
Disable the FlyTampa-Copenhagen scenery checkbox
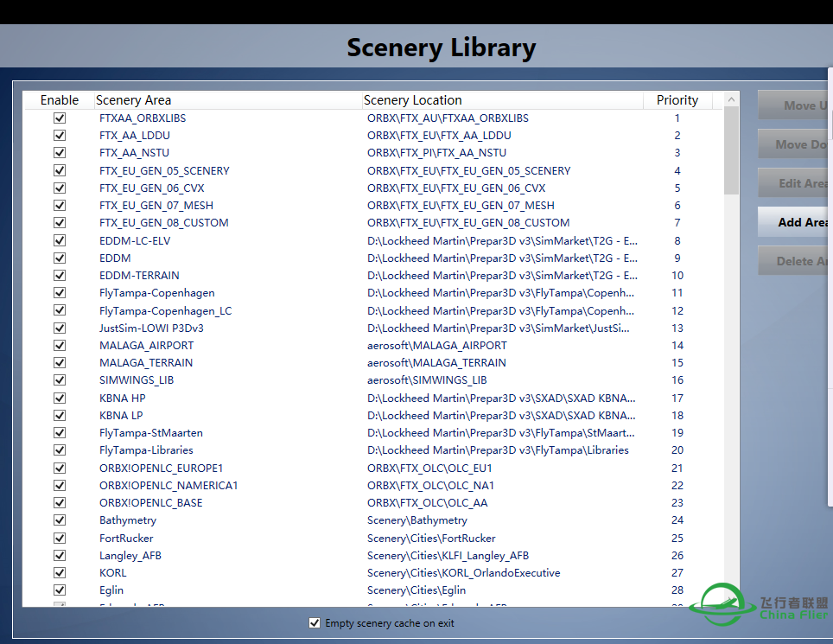[60, 293]
